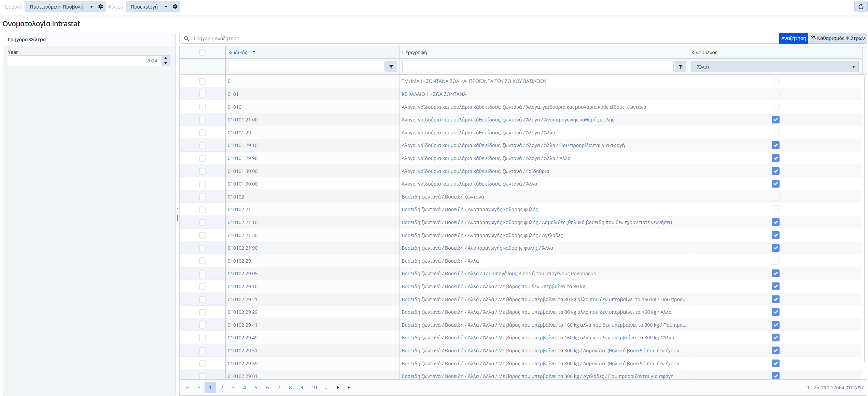This screenshot has width=868, height=396.
Task: Click the Year input field showing 2024
Action: click(84, 61)
